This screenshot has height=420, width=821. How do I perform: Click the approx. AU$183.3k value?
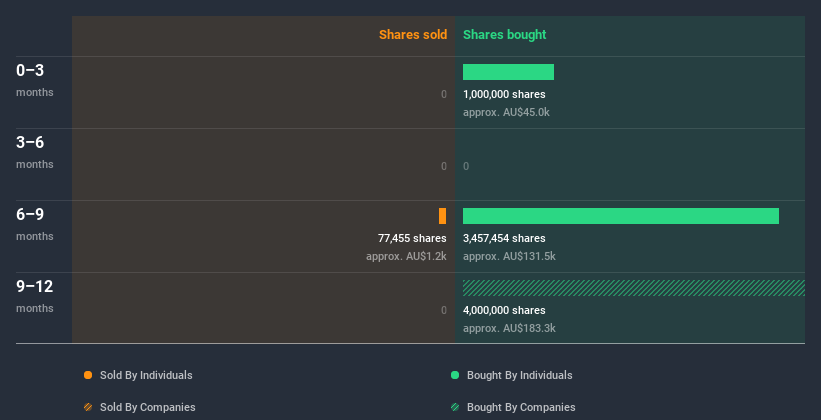(x=509, y=328)
